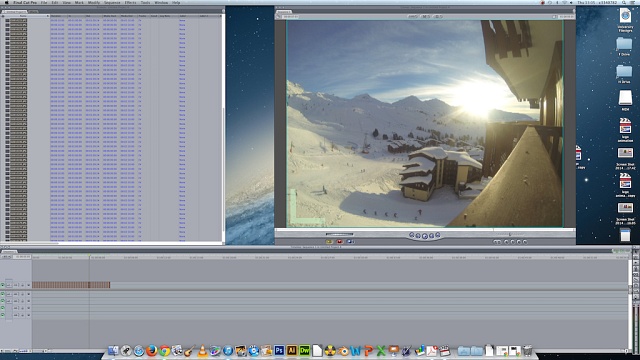Toggle A2 track audible control in Timeline

(x=3, y=301)
